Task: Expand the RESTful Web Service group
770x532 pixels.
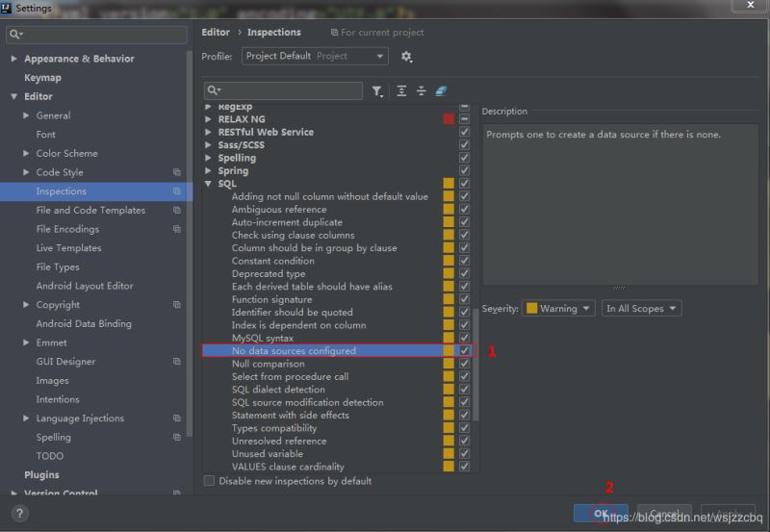Action: coord(208,132)
